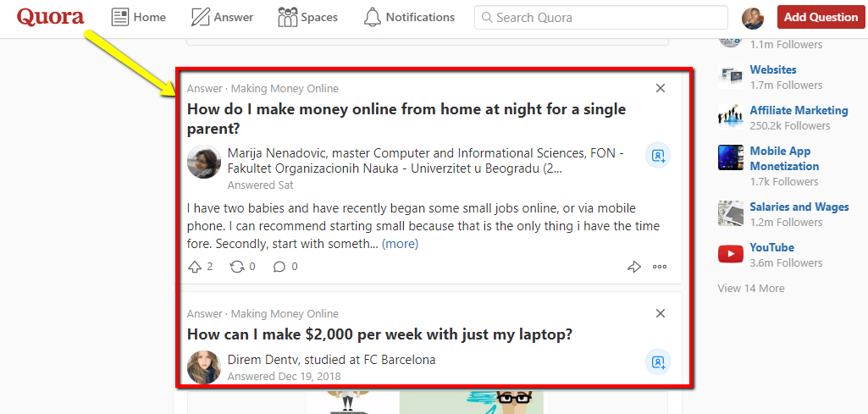Focus the Search Quora field

coord(601,17)
